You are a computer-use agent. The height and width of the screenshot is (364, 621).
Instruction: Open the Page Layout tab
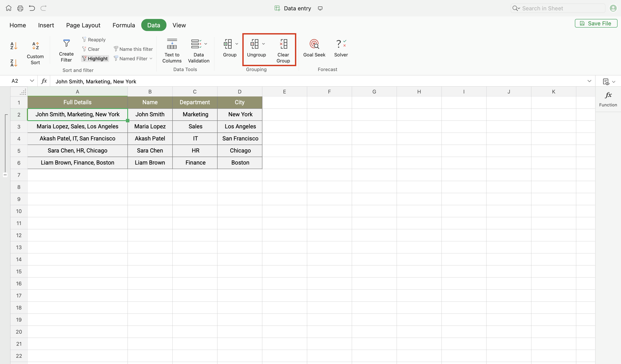tap(83, 25)
